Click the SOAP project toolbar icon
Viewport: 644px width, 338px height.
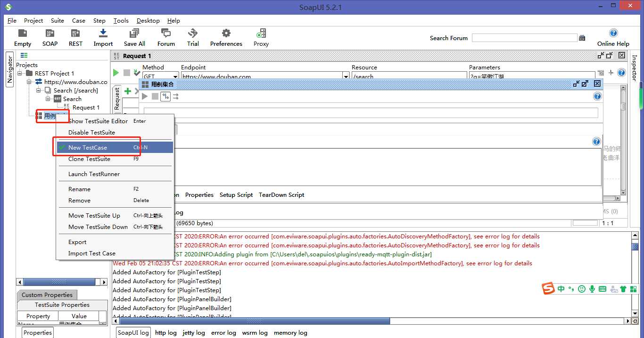[x=50, y=37]
